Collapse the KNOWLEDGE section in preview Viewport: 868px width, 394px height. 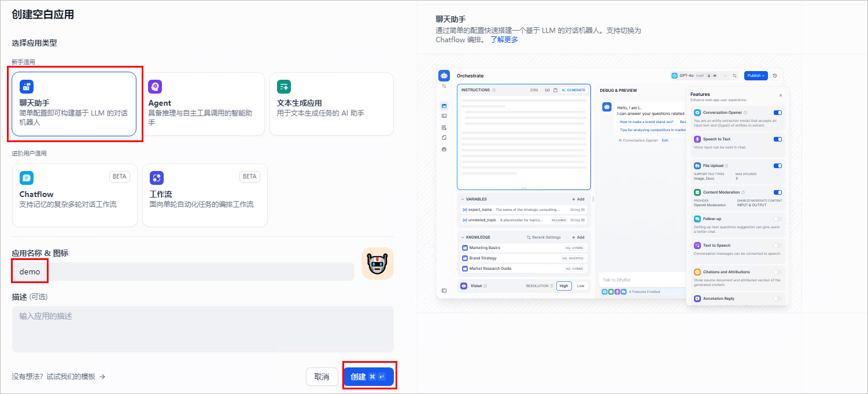(463, 237)
